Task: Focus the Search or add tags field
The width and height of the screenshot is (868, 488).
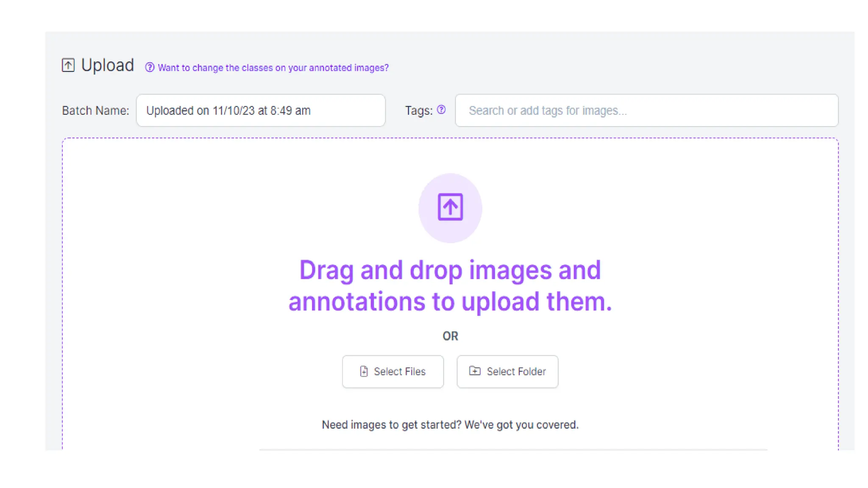Action: click(x=646, y=111)
